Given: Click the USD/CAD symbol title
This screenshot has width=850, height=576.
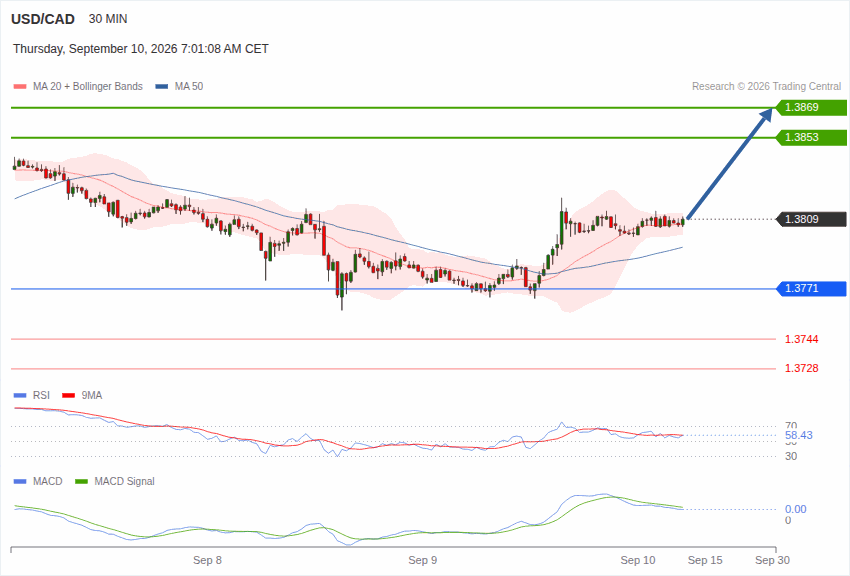Looking at the screenshot, I should pos(43,19).
